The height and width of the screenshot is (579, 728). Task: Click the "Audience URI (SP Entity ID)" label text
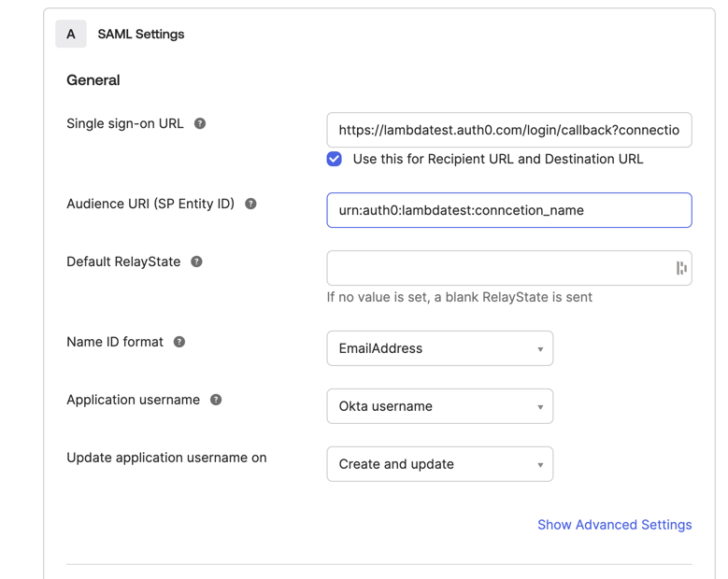[x=150, y=204]
